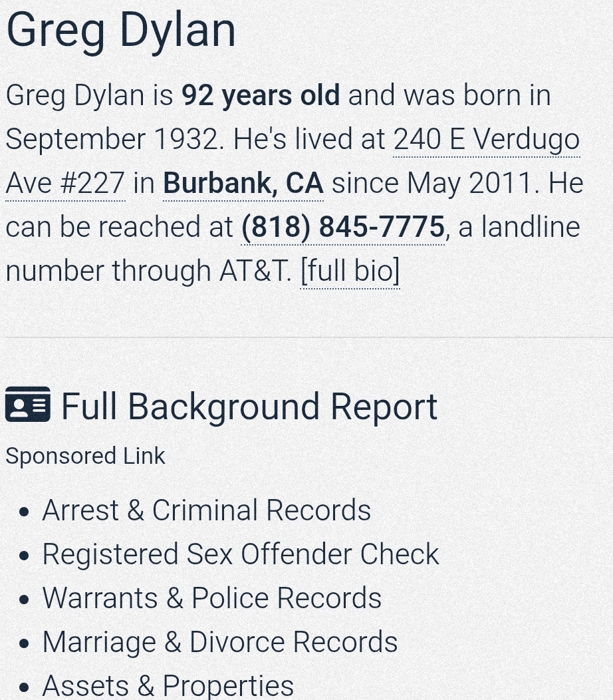Tap the (818) 845-7775 phone number link

click(342, 227)
